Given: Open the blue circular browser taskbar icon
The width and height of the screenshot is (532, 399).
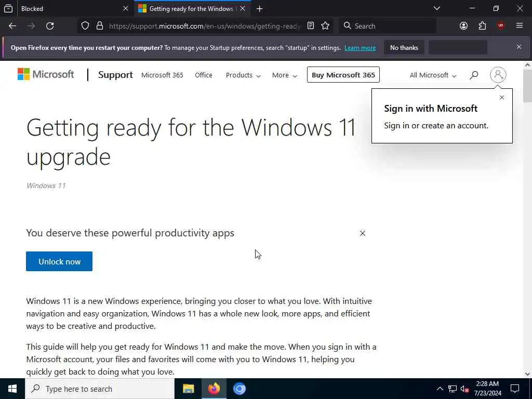Looking at the screenshot, I should (x=239, y=389).
